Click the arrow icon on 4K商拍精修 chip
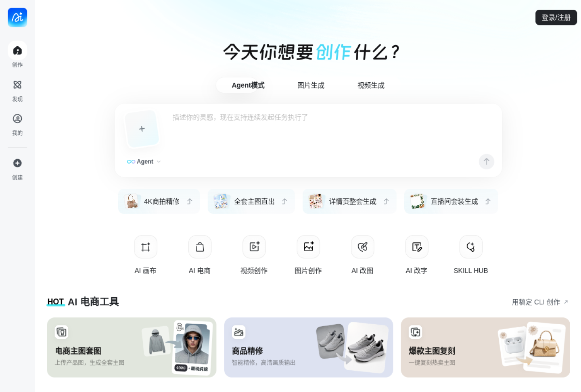The height and width of the screenshot is (392, 581). (x=190, y=201)
